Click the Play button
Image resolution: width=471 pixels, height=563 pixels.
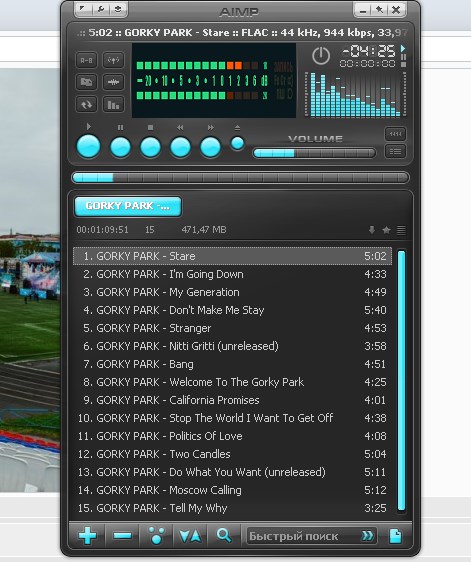pyautogui.click(x=89, y=146)
